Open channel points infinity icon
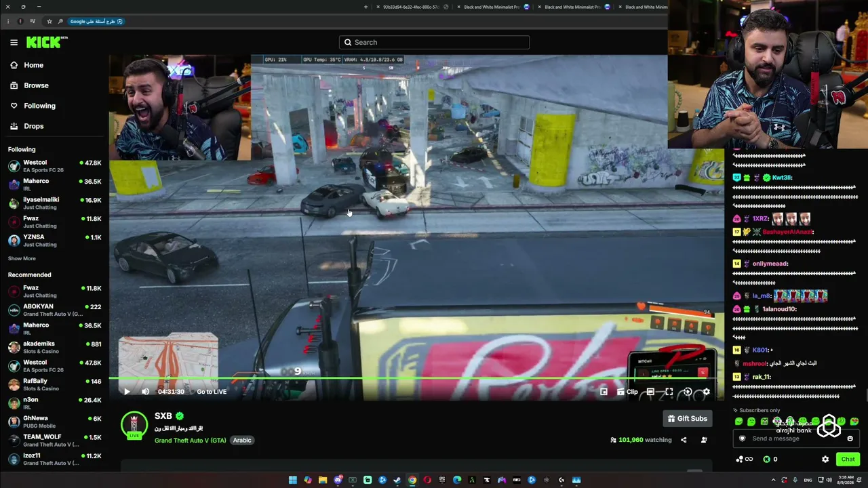This screenshot has width=868, height=488. (744, 460)
